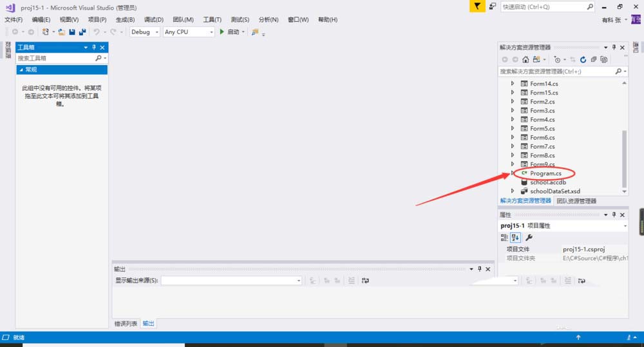Click the Refresh icon in Solution Explorer
The height and width of the screenshot is (347, 644).
tap(583, 59)
